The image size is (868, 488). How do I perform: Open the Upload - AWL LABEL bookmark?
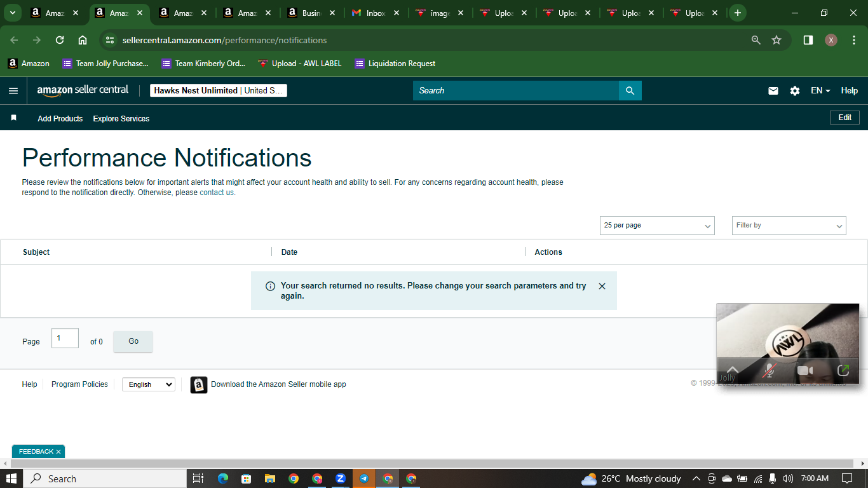(x=300, y=64)
